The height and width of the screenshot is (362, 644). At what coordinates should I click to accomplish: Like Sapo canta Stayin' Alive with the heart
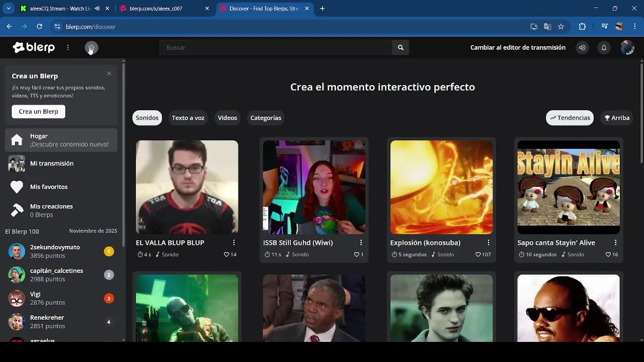click(x=608, y=254)
